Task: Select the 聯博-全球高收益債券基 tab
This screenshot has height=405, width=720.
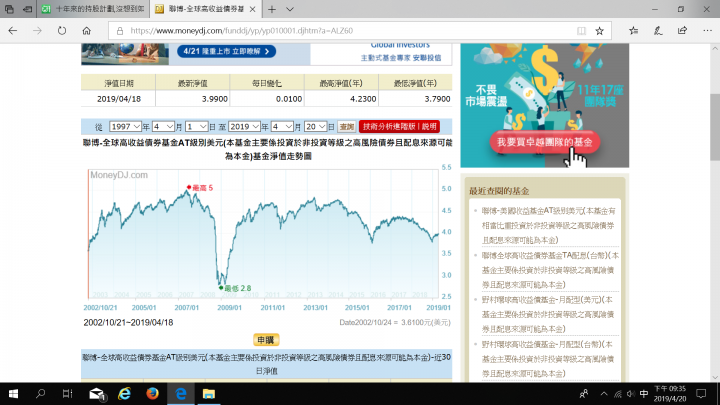Action: tap(206, 9)
